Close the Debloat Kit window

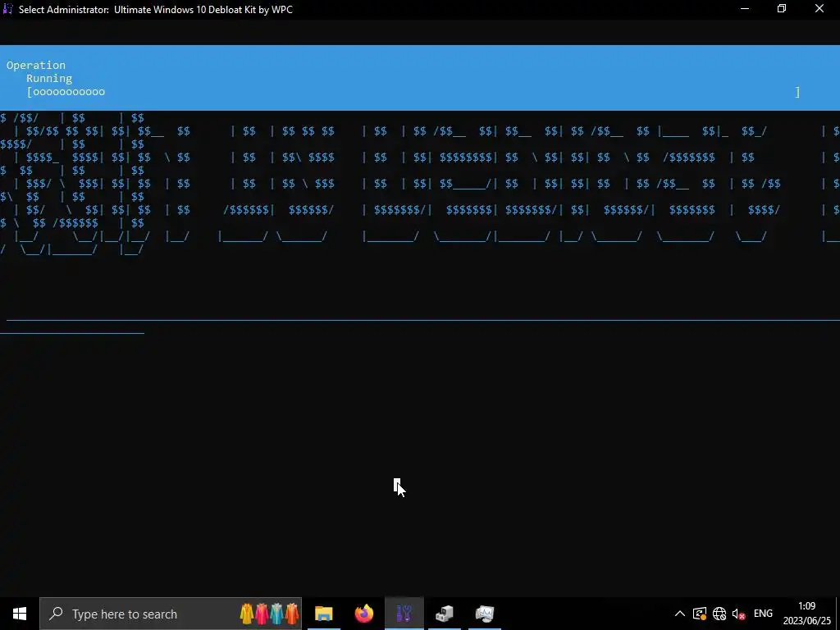(819, 9)
